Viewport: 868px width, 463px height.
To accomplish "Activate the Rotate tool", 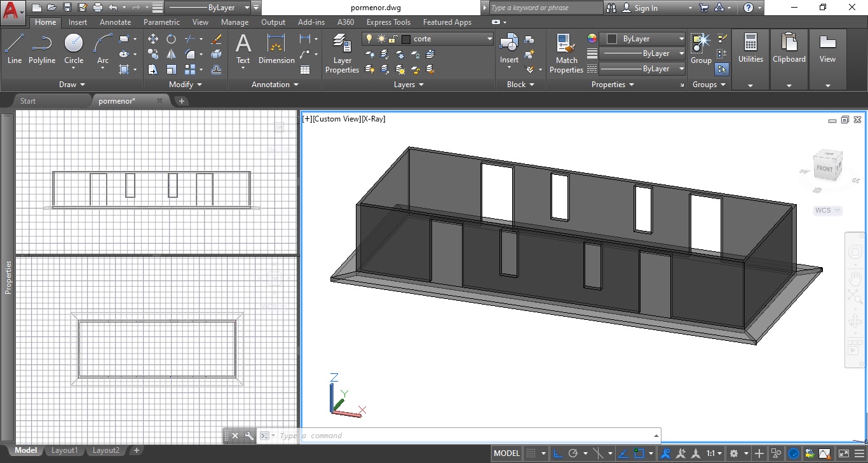I will coord(172,39).
